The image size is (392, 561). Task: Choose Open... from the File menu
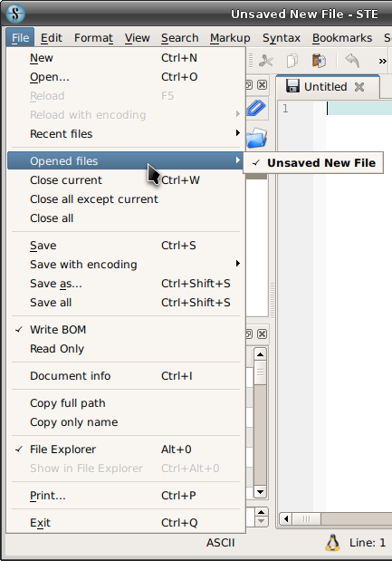tap(126, 76)
